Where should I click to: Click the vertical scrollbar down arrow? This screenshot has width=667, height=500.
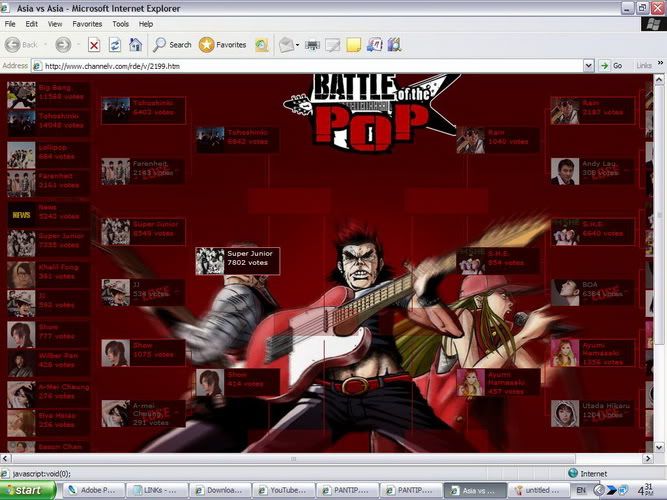click(658, 447)
